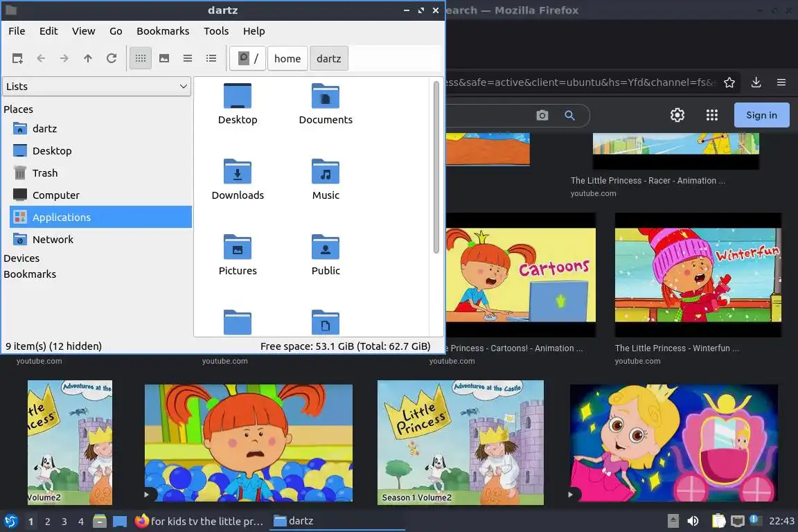Viewport: 798px width, 532px height.
Task: Open the start menu in taskbar
Action: click(x=10, y=521)
